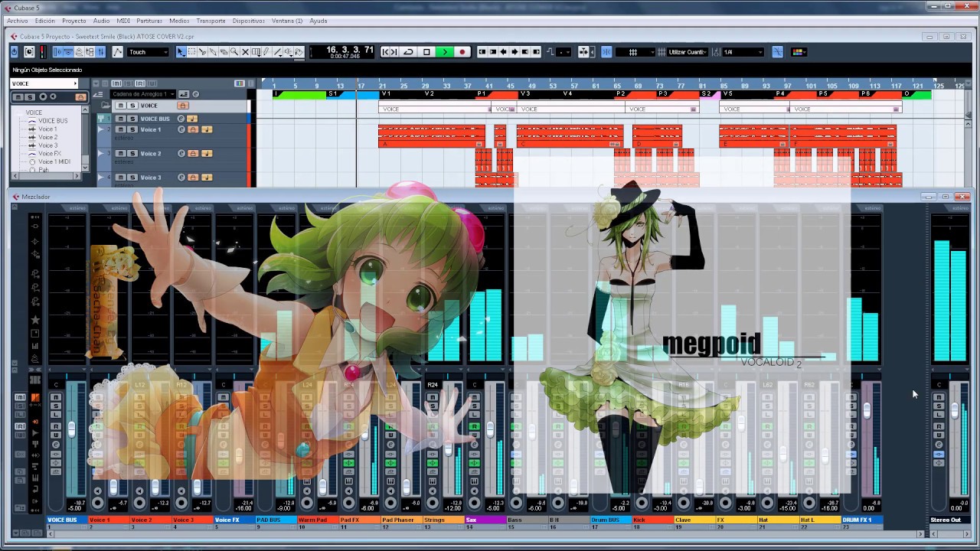Expand the VOICE inspector header arrow
980x551 pixels.
pos(75,83)
